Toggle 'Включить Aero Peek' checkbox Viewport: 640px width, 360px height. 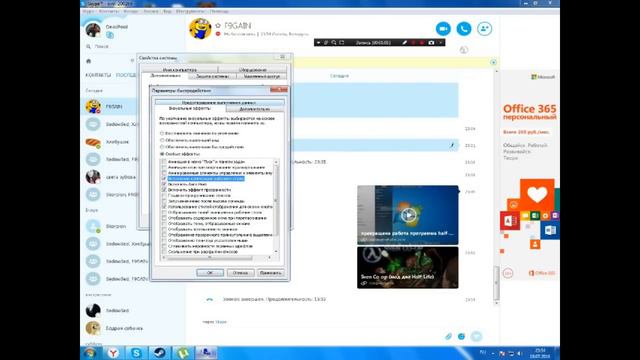pyautogui.click(x=164, y=184)
